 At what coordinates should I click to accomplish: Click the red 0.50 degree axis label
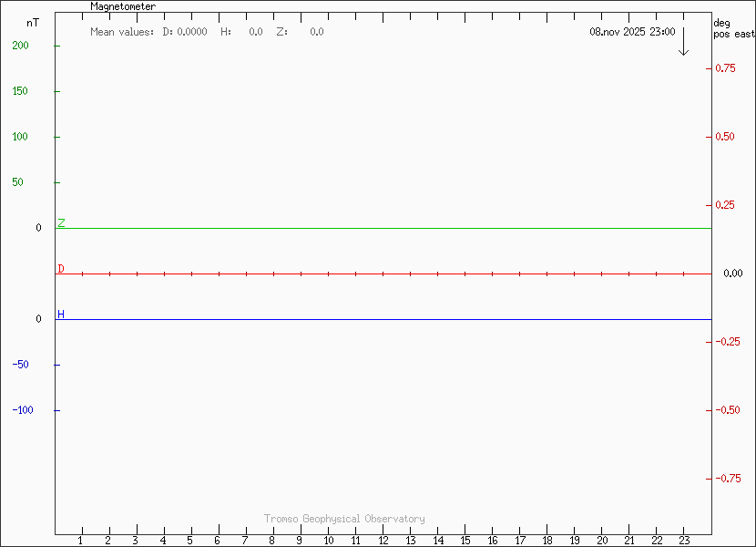click(724, 137)
